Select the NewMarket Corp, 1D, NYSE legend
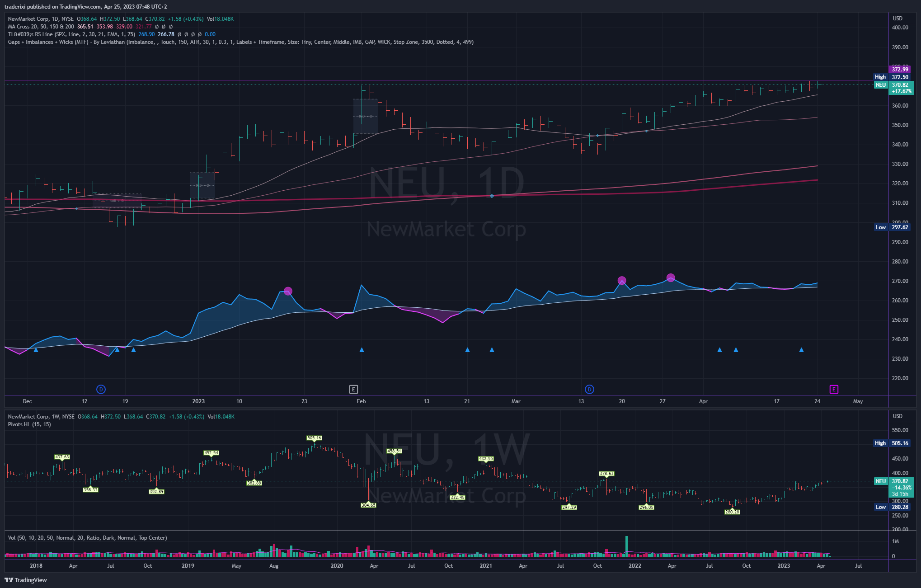This screenshot has height=588, width=921. pos(41,19)
